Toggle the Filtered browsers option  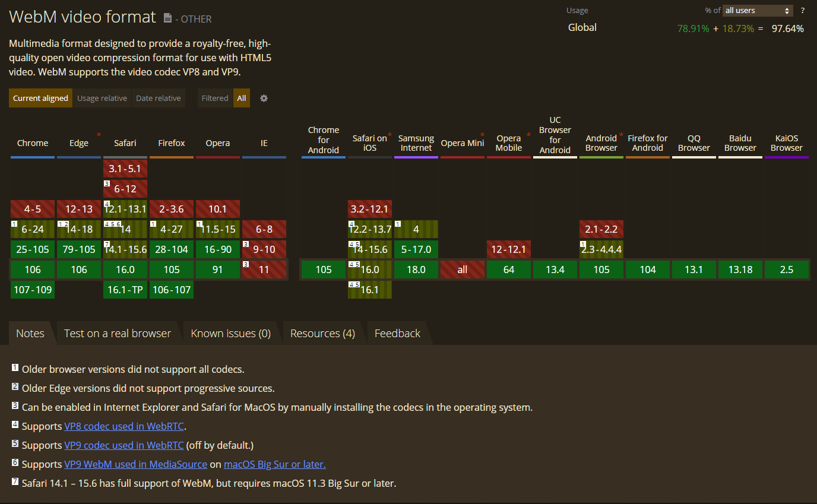coord(215,99)
